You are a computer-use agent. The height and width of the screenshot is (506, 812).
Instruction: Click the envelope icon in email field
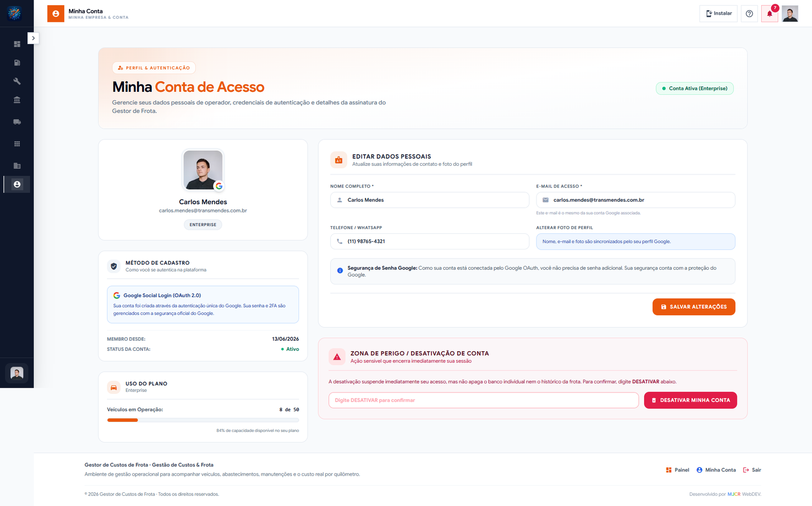pyautogui.click(x=546, y=200)
